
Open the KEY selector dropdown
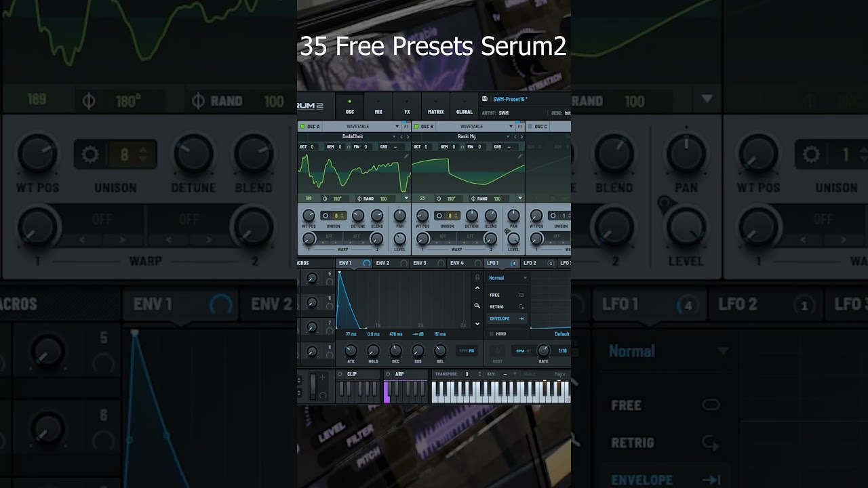(503, 374)
